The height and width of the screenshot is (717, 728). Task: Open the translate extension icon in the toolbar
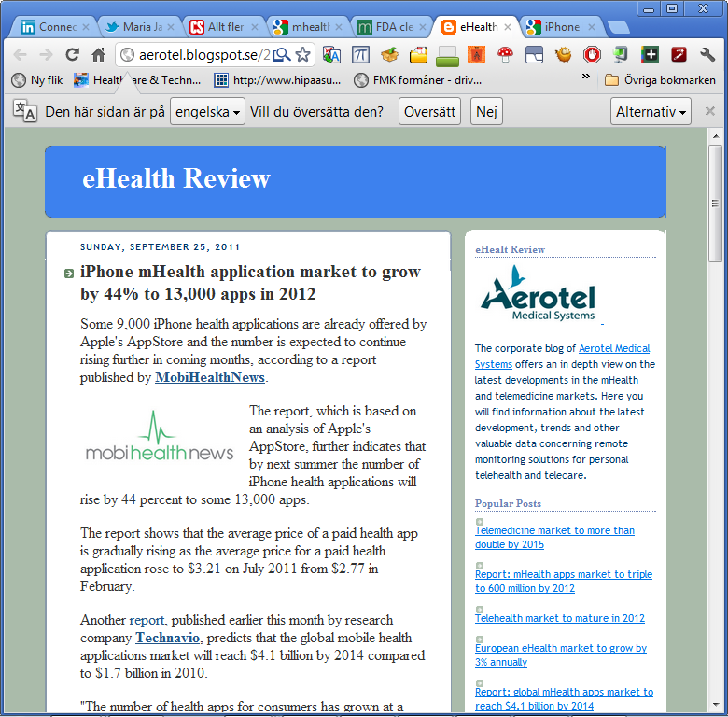(331, 55)
